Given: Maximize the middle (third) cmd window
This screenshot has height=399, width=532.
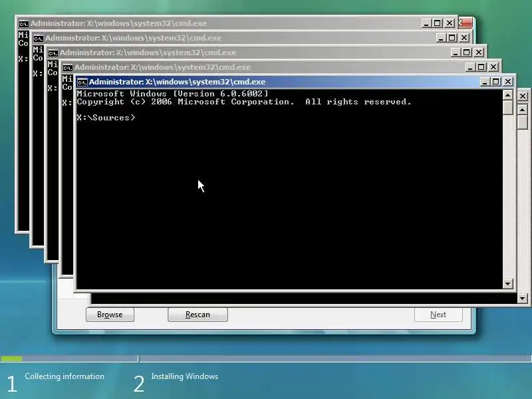Looking at the screenshot, I should point(467,53).
